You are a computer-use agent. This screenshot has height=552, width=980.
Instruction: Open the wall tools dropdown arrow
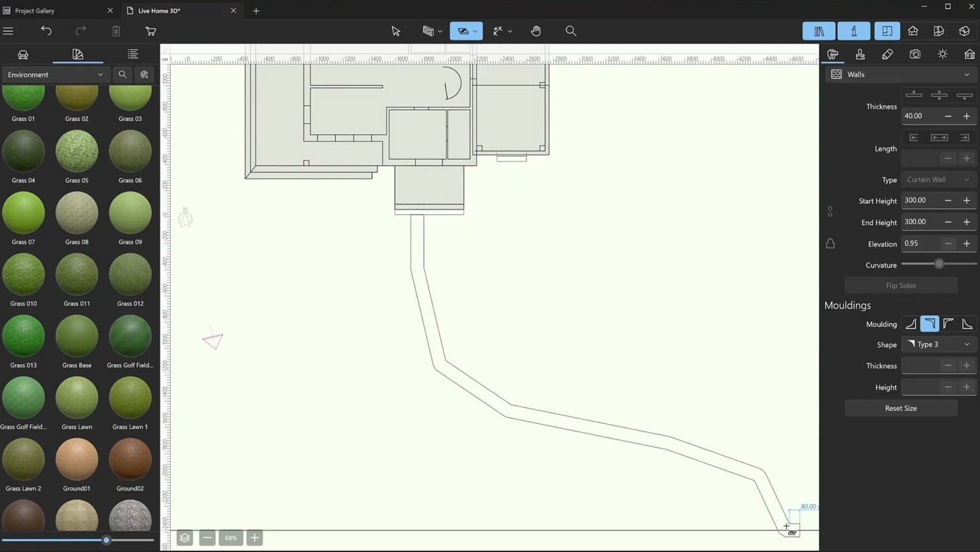pyautogui.click(x=440, y=31)
